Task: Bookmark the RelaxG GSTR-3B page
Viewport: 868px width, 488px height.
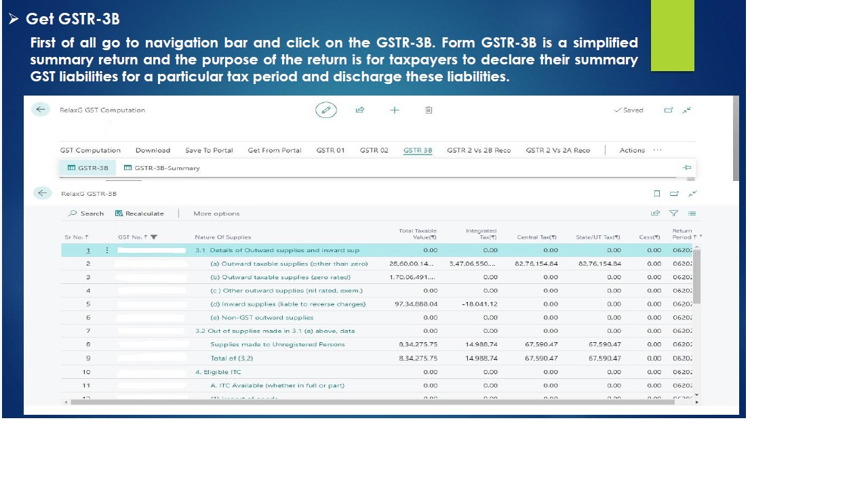Action: coord(656,194)
